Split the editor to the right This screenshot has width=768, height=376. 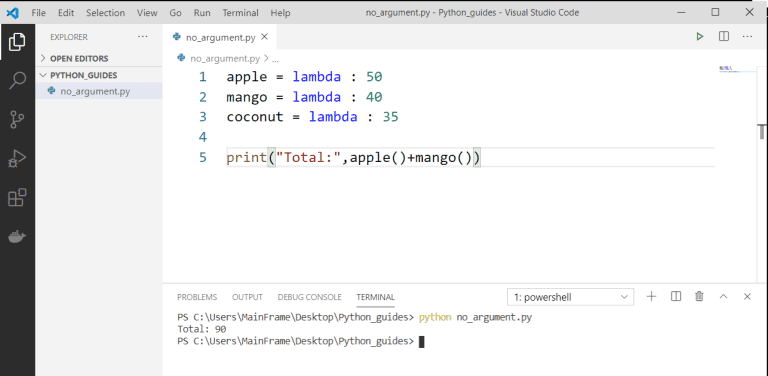[x=723, y=37]
